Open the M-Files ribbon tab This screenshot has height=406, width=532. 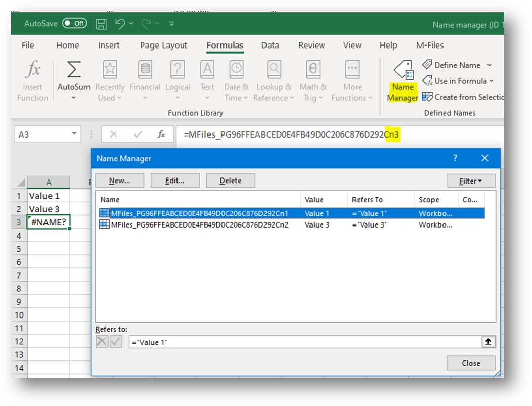click(x=430, y=45)
